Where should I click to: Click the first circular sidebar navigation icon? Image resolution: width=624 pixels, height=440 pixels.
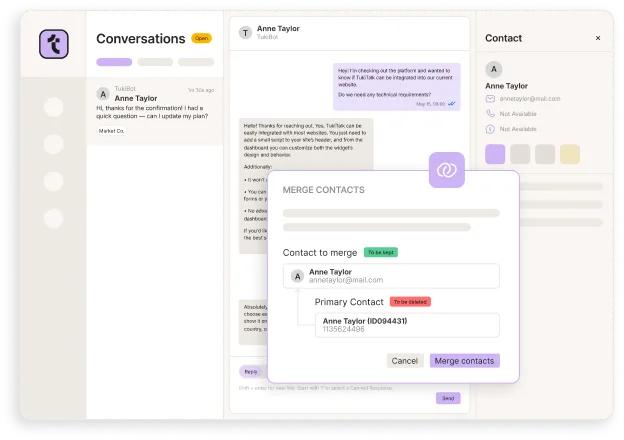53,106
